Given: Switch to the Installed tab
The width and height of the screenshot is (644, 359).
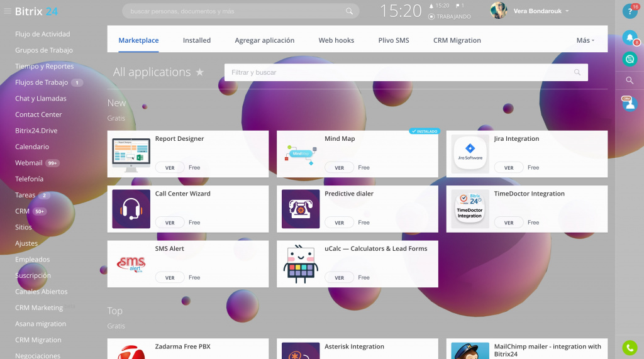Looking at the screenshot, I should click(x=196, y=40).
